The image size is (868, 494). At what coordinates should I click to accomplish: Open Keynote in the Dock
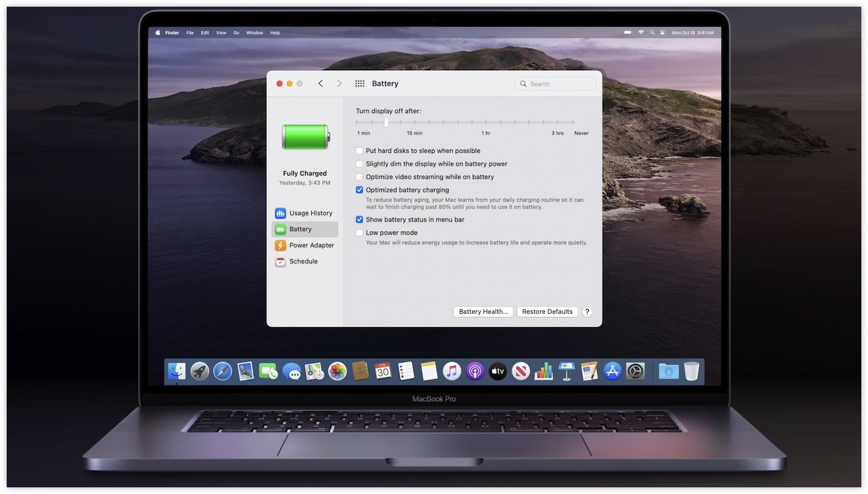point(567,371)
